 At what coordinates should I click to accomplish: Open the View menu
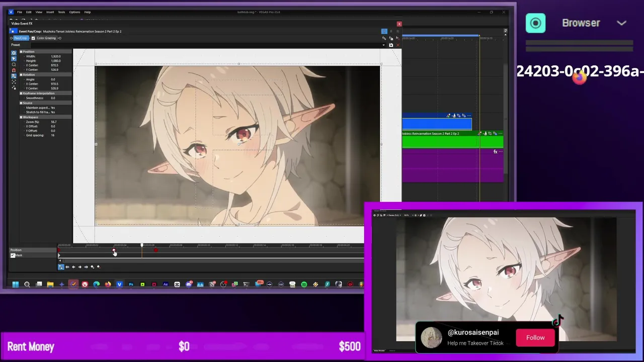(x=39, y=12)
